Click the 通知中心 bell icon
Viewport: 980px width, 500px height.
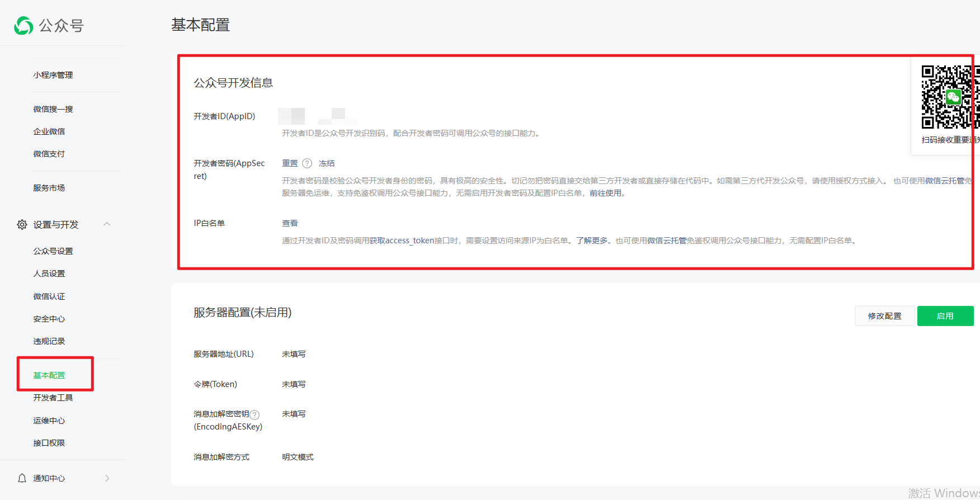pos(22,478)
